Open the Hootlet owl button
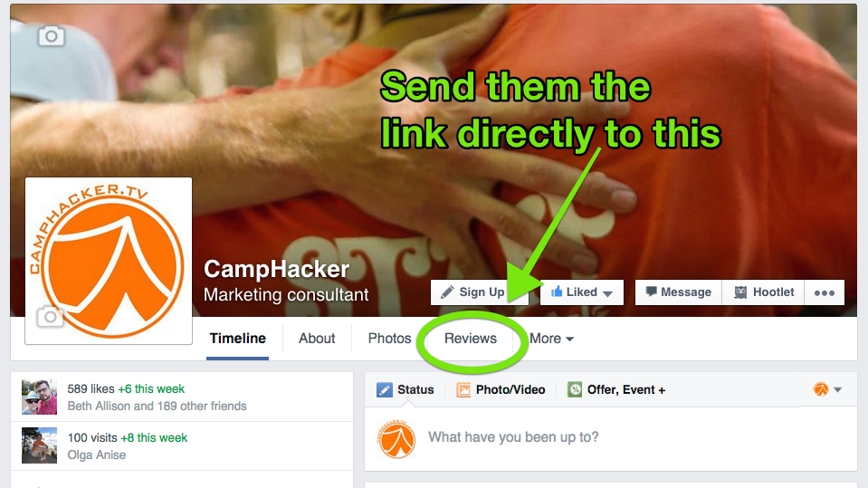868x488 pixels. point(764,292)
